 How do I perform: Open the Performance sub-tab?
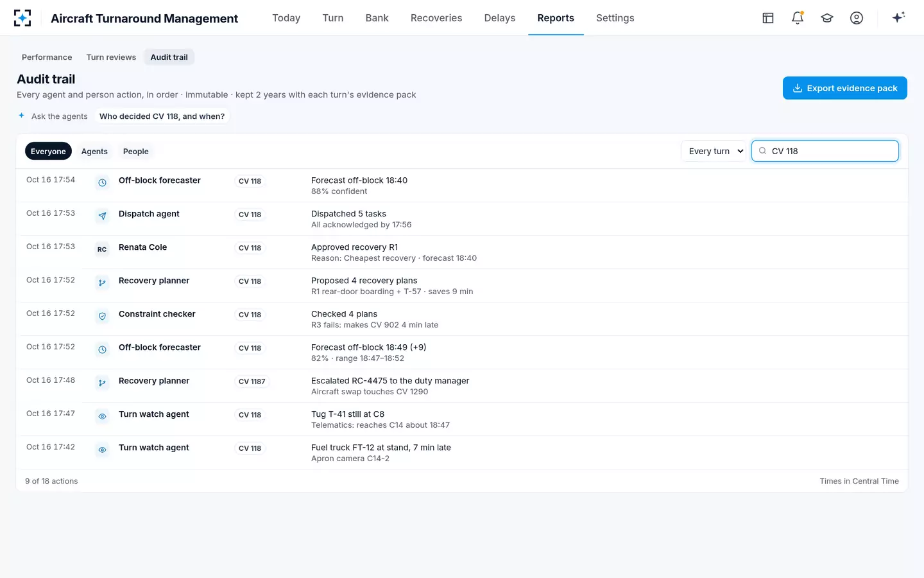pyautogui.click(x=47, y=57)
